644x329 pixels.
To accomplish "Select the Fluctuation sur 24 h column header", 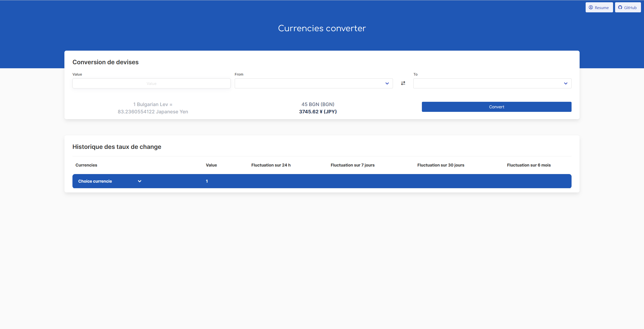I will coord(271,165).
